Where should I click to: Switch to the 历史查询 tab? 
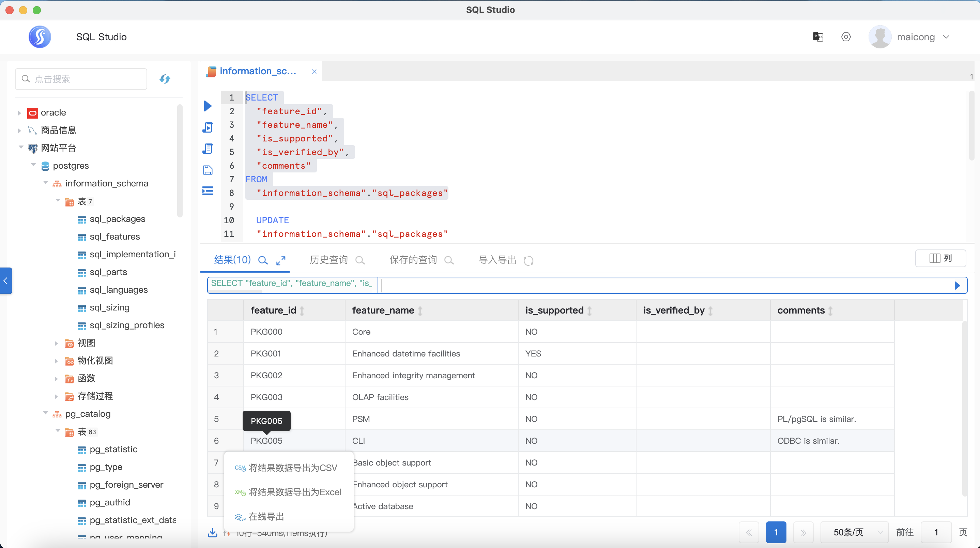point(329,260)
